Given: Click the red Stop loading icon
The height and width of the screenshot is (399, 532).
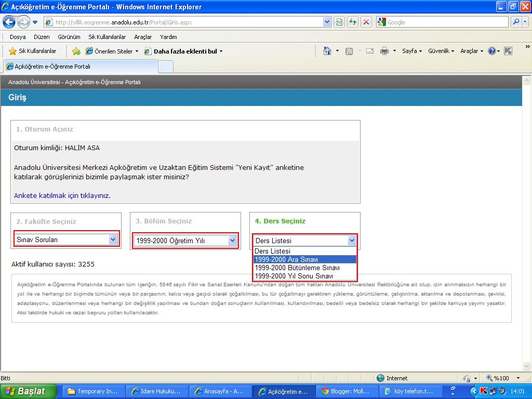Looking at the screenshot, I should coord(366,22).
